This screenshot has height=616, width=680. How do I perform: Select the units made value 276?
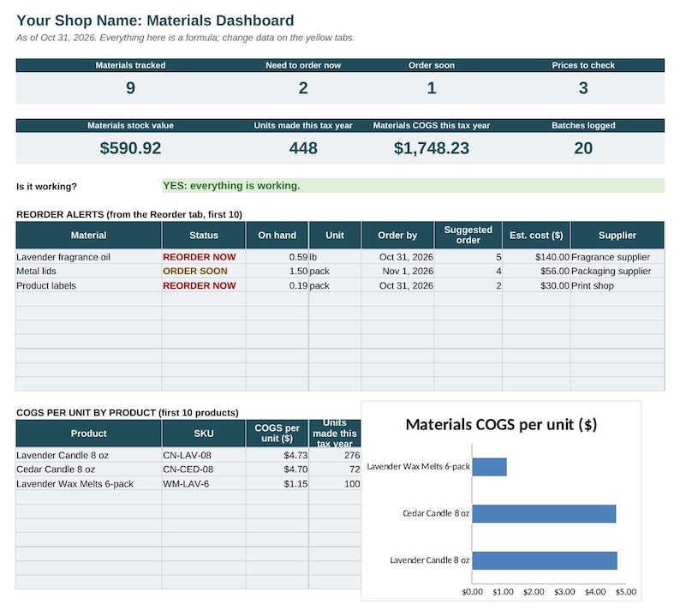[335, 456]
